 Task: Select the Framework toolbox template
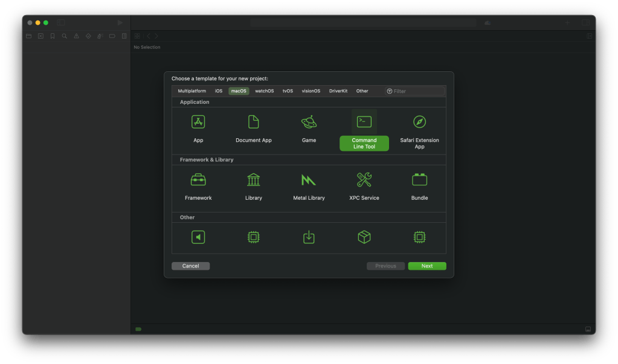(198, 180)
